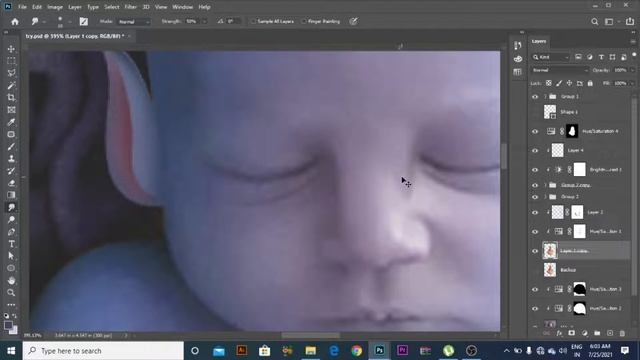The height and width of the screenshot is (360, 640).
Task: Select the Smudge tool in toolbar
Action: pyautogui.click(x=11, y=207)
